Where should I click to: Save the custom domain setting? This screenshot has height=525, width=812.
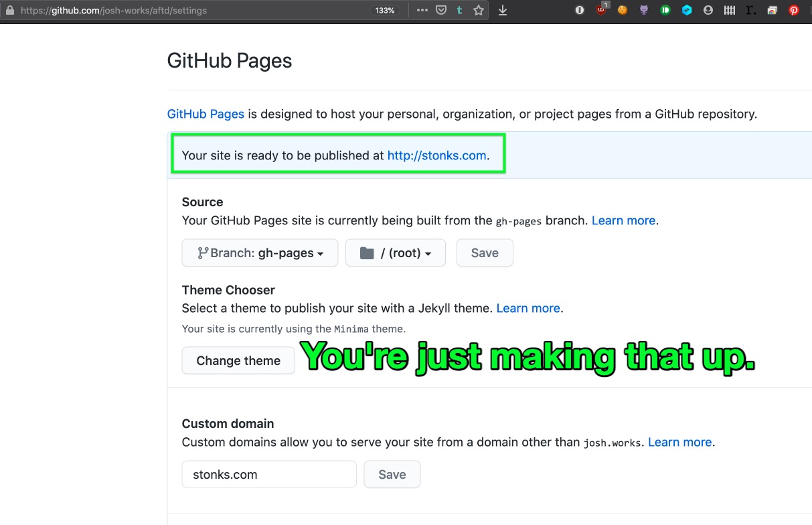click(x=392, y=474)
